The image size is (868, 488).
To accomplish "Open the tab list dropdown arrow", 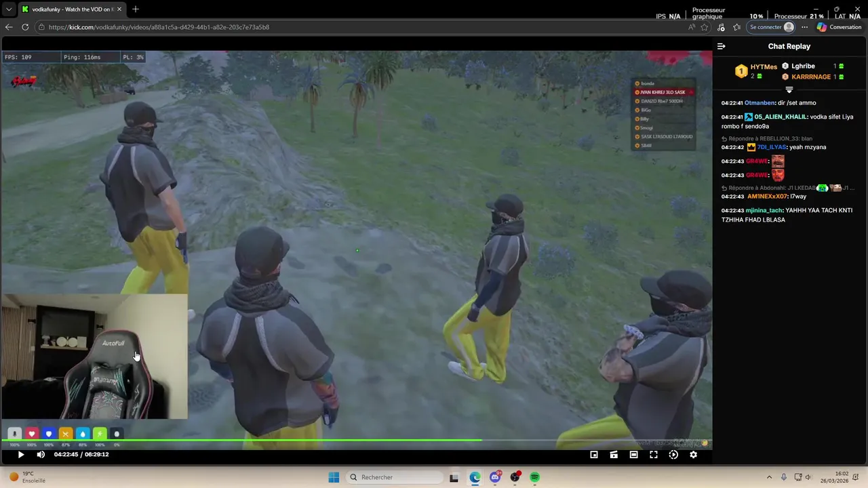I will click(8, 9).
